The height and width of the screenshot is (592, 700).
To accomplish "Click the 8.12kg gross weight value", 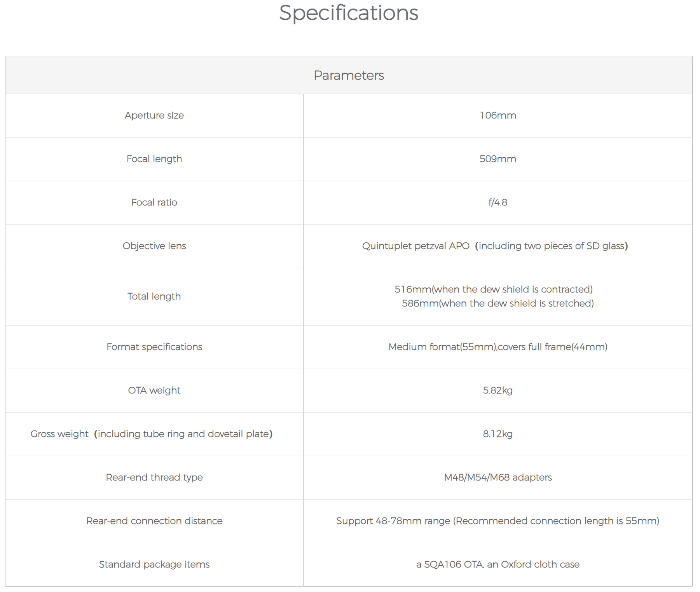I will coord(498,434).
